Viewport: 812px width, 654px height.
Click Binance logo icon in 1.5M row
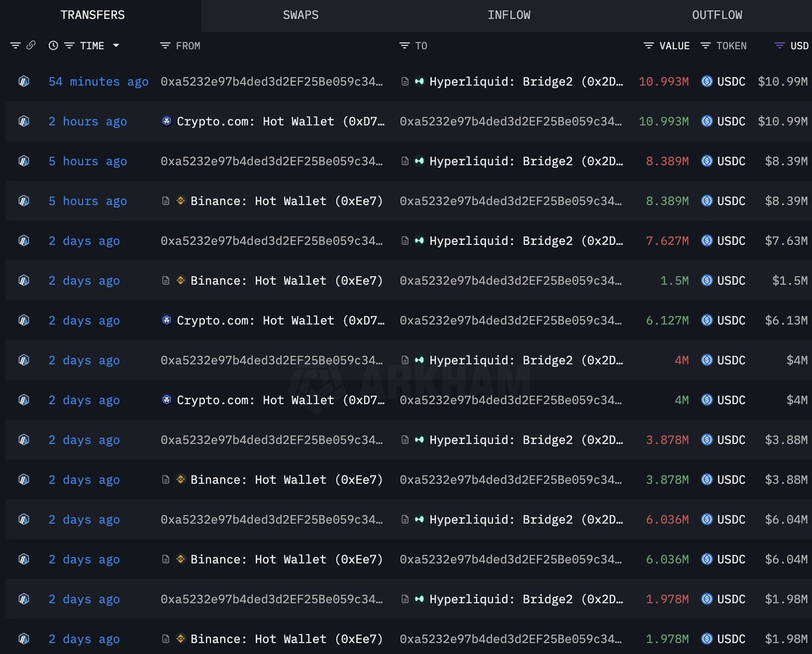(181, 281)
